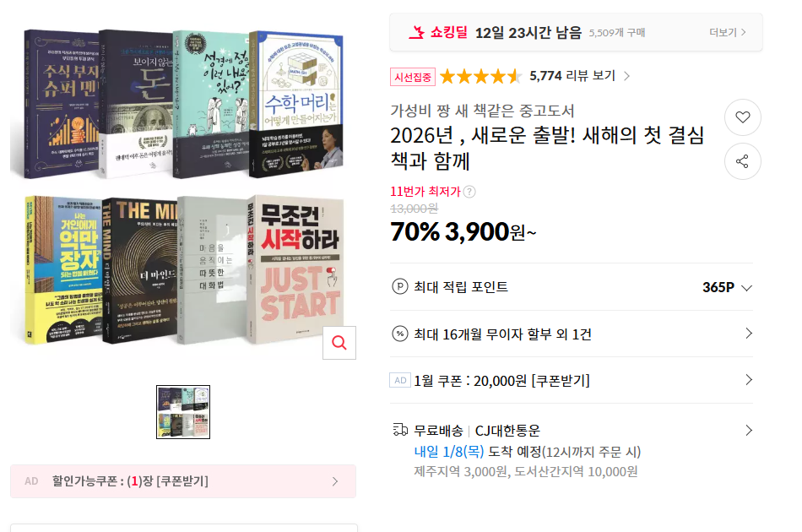802x532 pixels.
Task: Open the 1월 쿠폰 row arrow
Action: coord(749,379)
